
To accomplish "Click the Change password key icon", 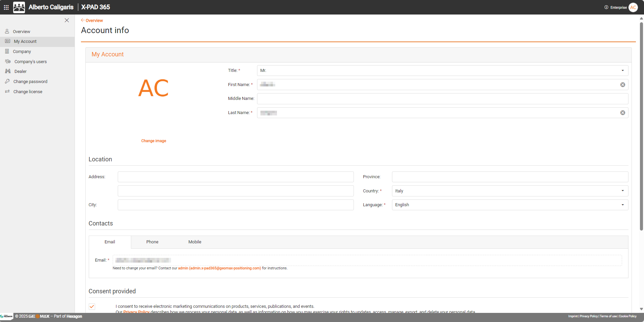I will tap(7, 81).
